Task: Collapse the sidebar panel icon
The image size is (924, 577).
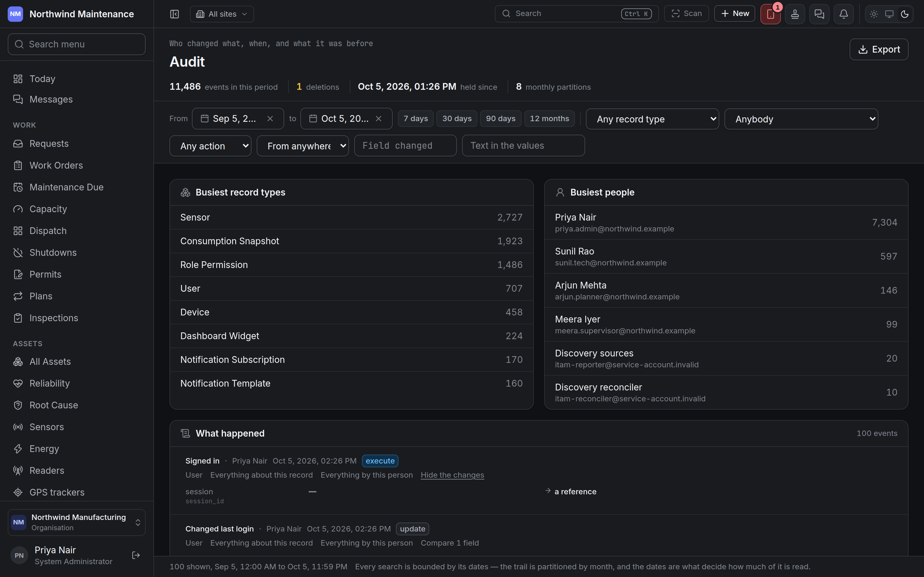Action: [175, 14]
